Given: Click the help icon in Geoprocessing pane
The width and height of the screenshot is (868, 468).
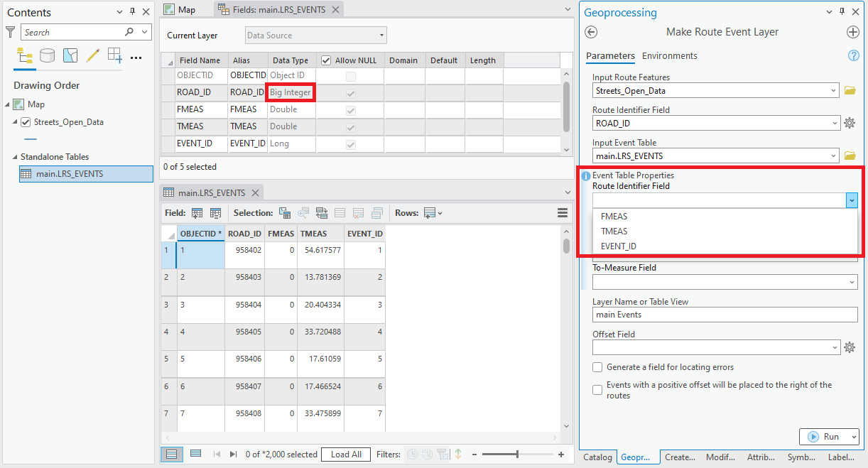Looking at the screenshot, I should (853, 56).
